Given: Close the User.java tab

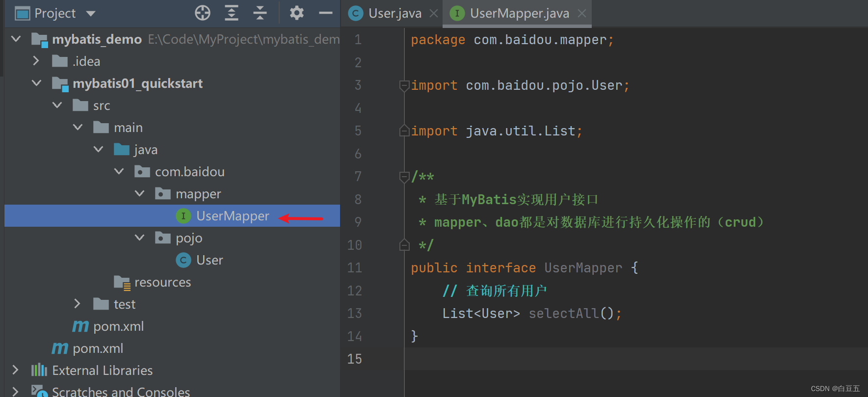Looking at the screenshot, I should [434, 13].
